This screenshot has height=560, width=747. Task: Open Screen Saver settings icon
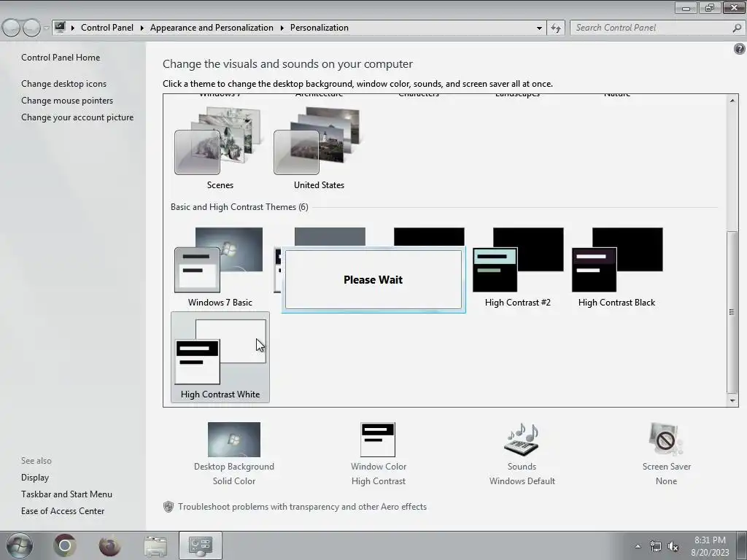(x=666, y=440)
